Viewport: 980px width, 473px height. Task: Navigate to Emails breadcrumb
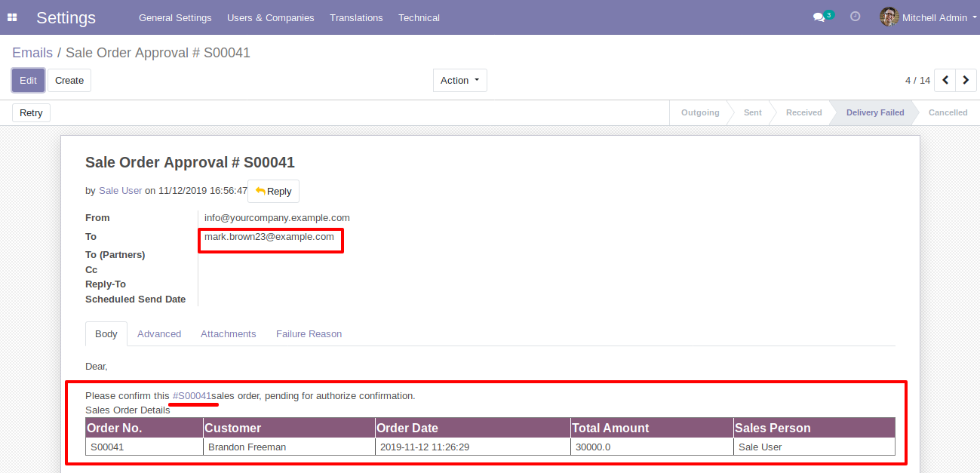pos(32,53)
